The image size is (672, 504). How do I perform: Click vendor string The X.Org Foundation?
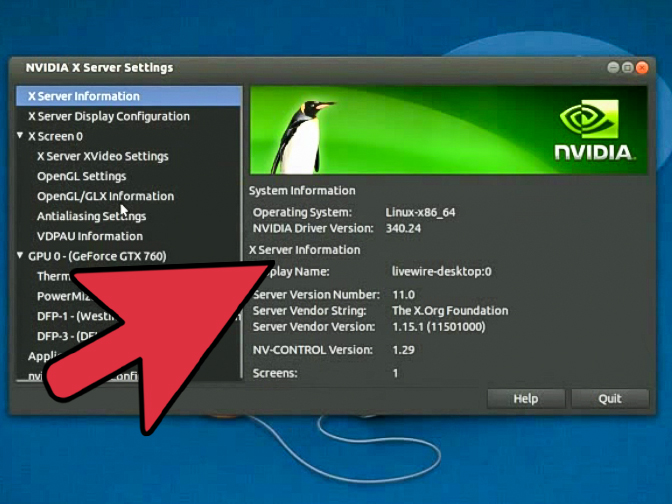[x=450, y=311]
